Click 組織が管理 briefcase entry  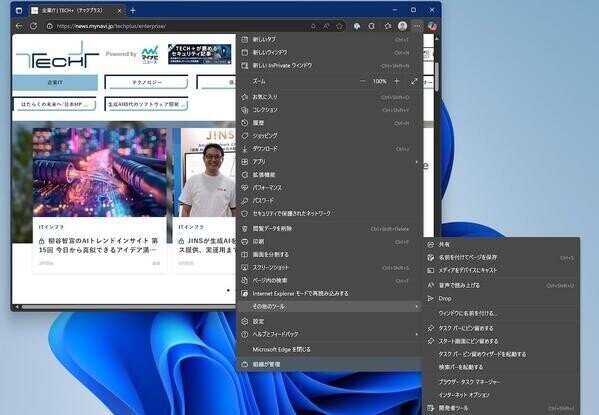coord(329,364)
